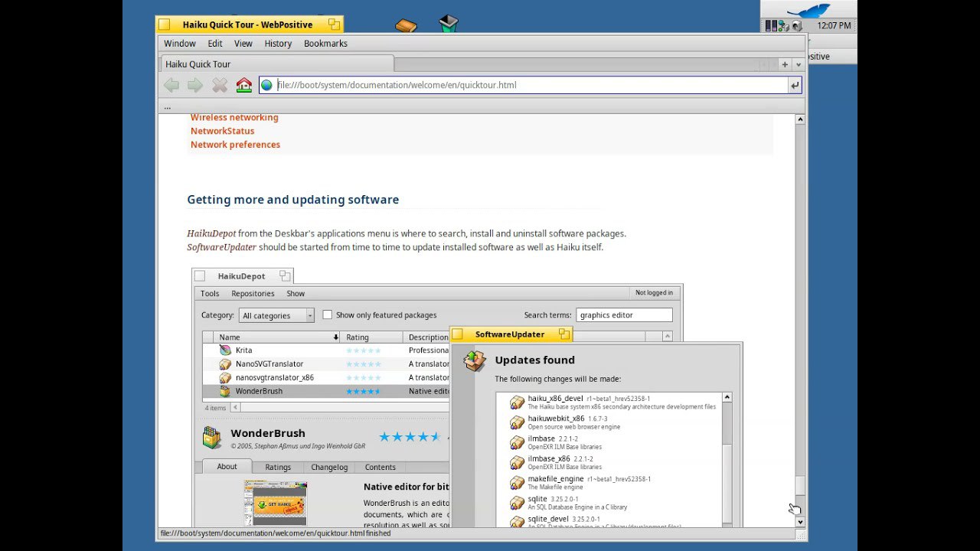Viewport: 980px width, 551px height.
Task: Select the WonderBrush row in package list
Action: pos(325,391)
